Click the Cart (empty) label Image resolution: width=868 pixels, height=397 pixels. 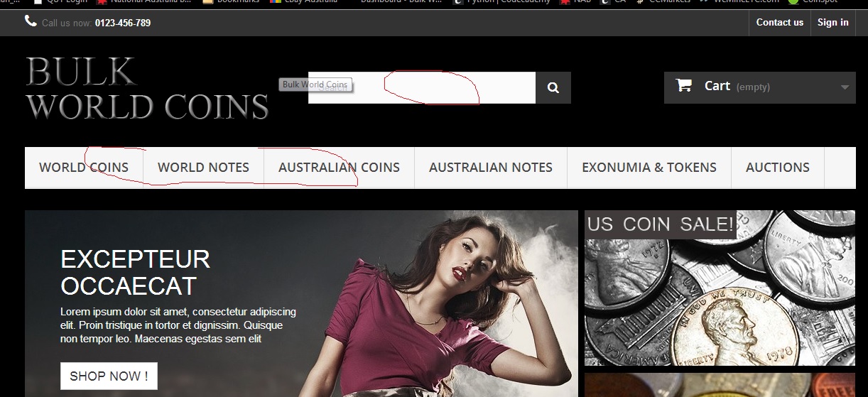pyautogui.click(x=737, y=86)
